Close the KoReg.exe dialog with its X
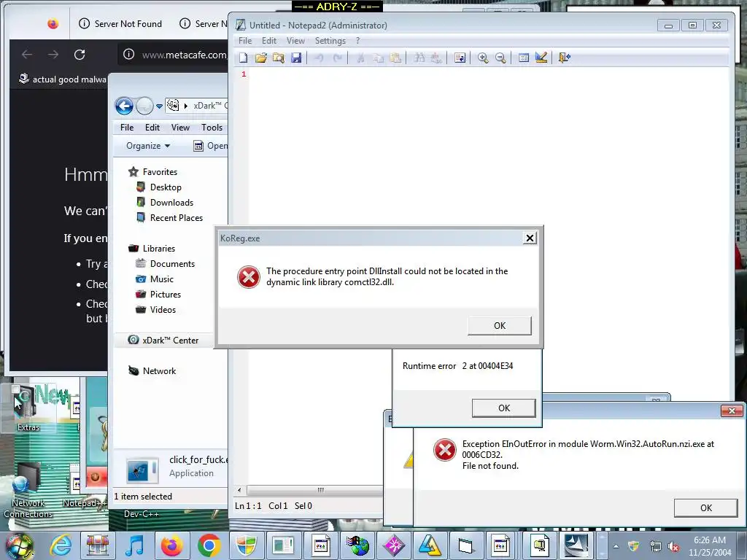Image resolution: width=747 pixels, height=560 pixels. pos(530,238)
